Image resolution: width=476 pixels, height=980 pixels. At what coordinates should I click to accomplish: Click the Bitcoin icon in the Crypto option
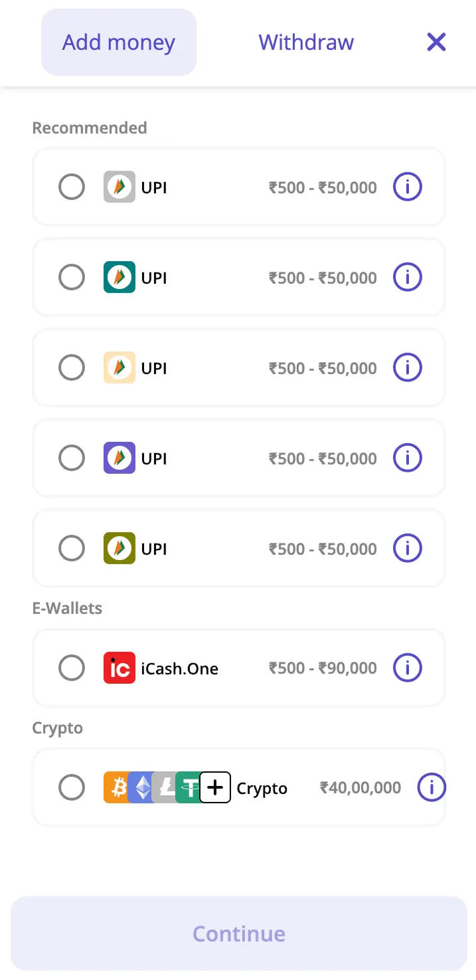coord(118,787)
